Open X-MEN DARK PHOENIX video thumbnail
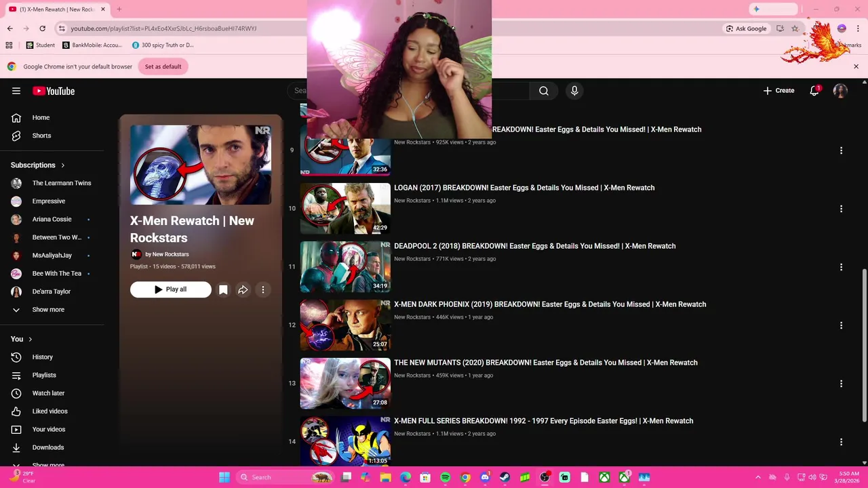Screen dimensions: 868x488 (x=345, y=325)
